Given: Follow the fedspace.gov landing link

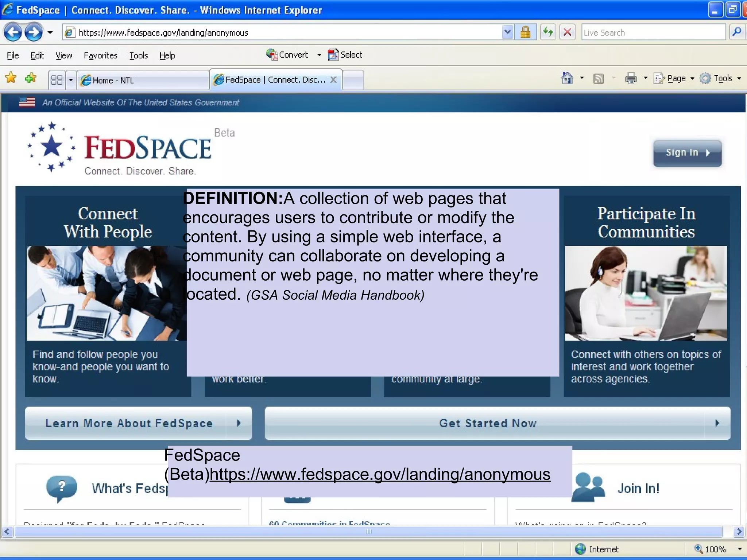Looking at the screenshot, I should [380, 474].
